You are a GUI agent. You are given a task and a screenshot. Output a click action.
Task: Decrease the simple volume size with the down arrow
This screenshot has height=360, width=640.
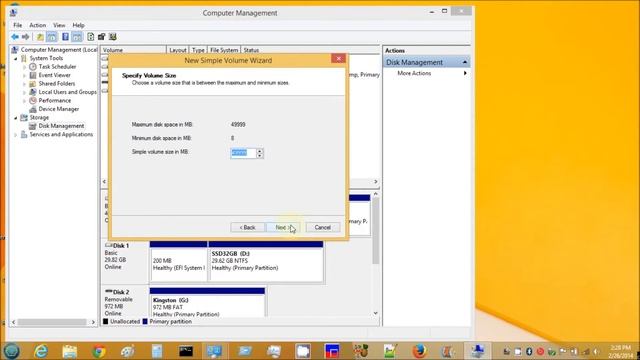pos(260,156)
